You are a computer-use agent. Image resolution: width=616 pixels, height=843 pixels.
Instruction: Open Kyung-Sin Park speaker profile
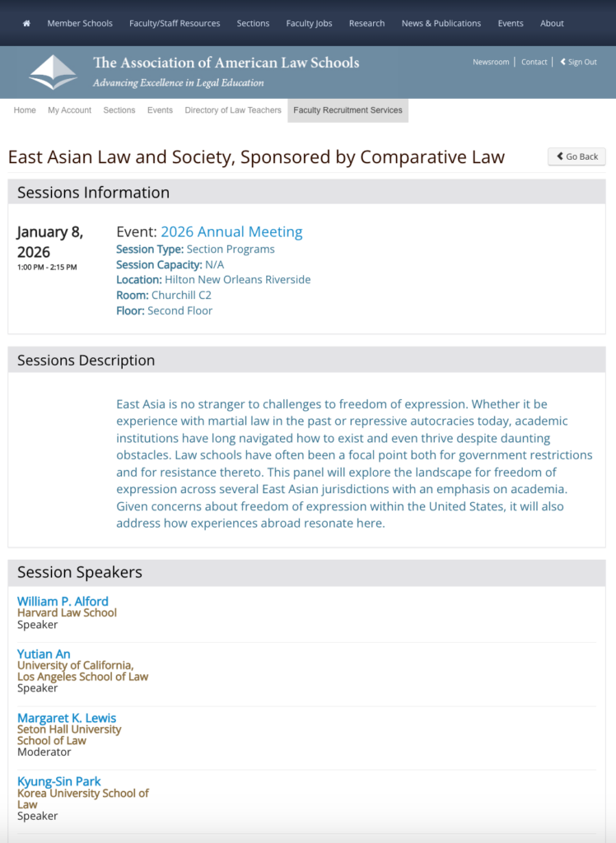tap(59, 781)
